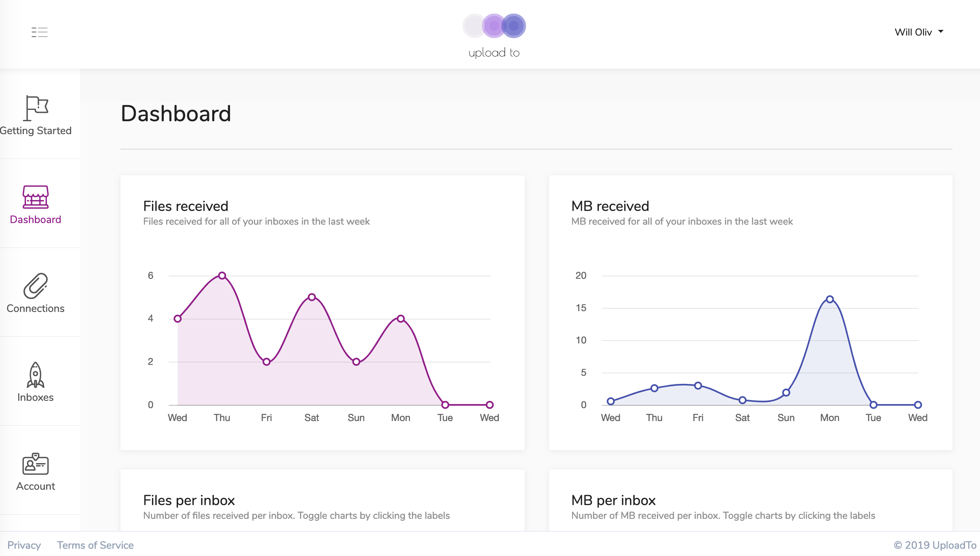Select the Connections label in the sidebar
The height and width of the screenshot is (556, 980).
click(x=36, y=308)
